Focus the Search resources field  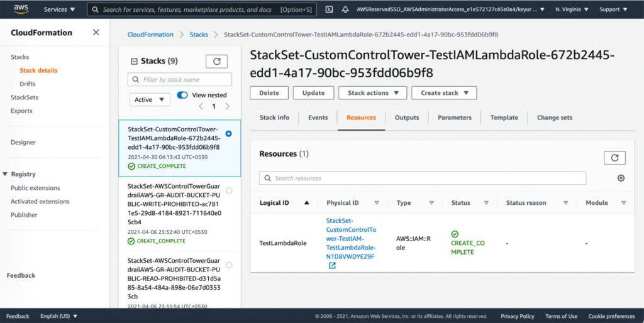(x=423, y=178)
